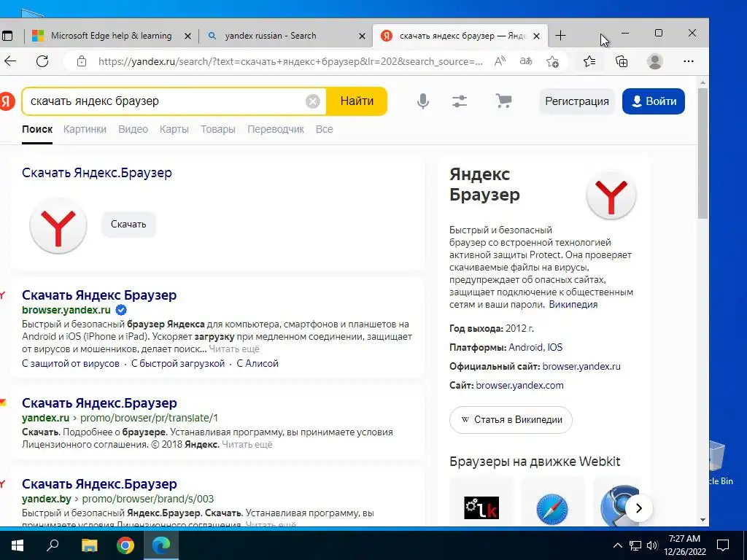This screenshot has height=560, width=747.
Task: Start voice search via microphone icon
Action: tap(422, 101)
